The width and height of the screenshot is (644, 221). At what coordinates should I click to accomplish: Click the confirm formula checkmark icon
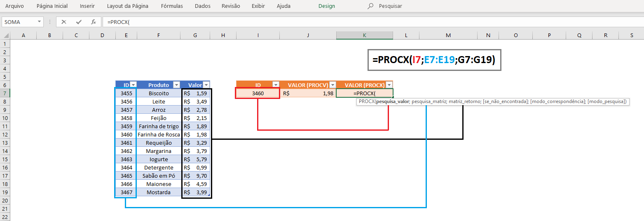pos(79,22)
